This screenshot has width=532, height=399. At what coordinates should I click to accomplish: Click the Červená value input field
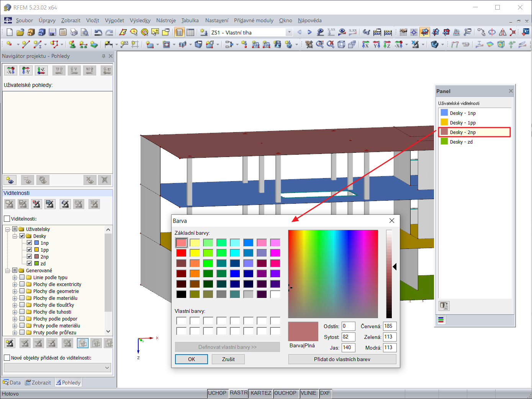coord(390,326)
